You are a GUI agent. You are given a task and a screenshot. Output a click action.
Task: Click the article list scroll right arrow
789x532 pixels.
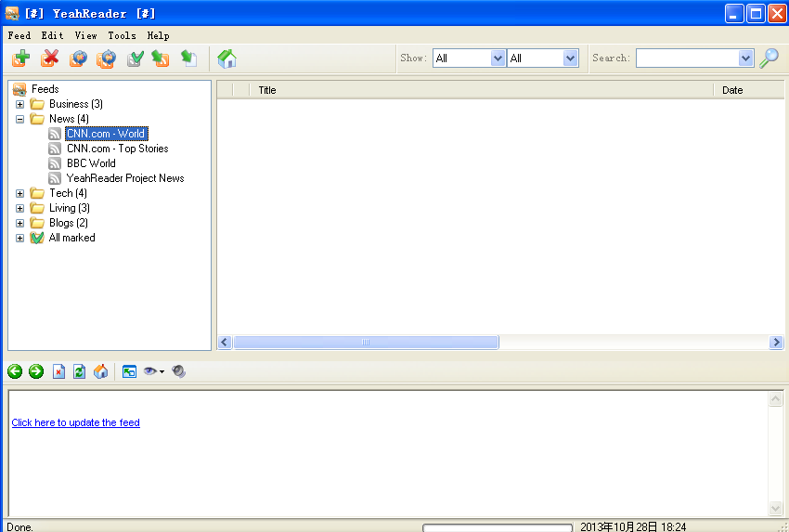click(x=776, y=343)
